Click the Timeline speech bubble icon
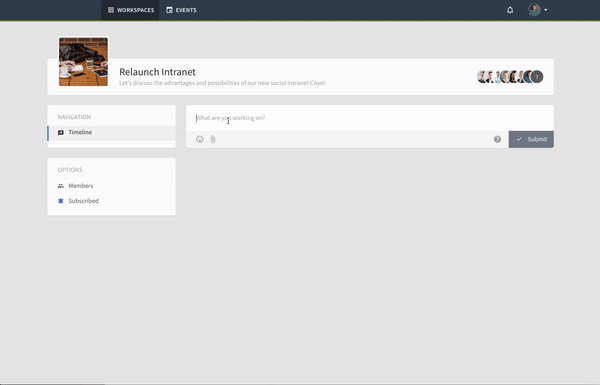Viewport: 600px width, 385px height. (60, 132)
